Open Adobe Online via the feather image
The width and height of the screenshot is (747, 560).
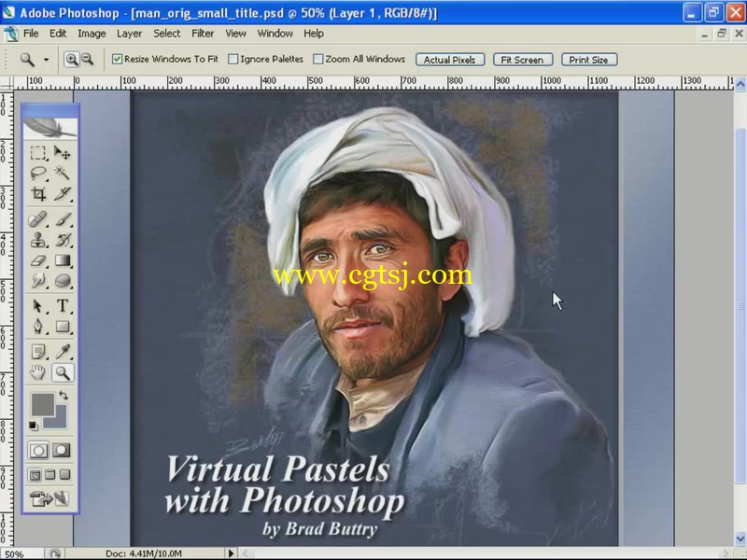point(50,128)
